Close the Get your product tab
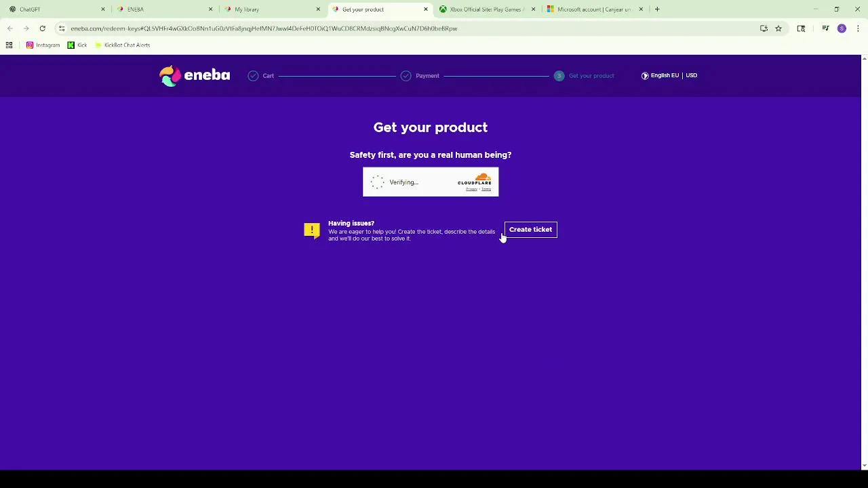 coord(426,9)
